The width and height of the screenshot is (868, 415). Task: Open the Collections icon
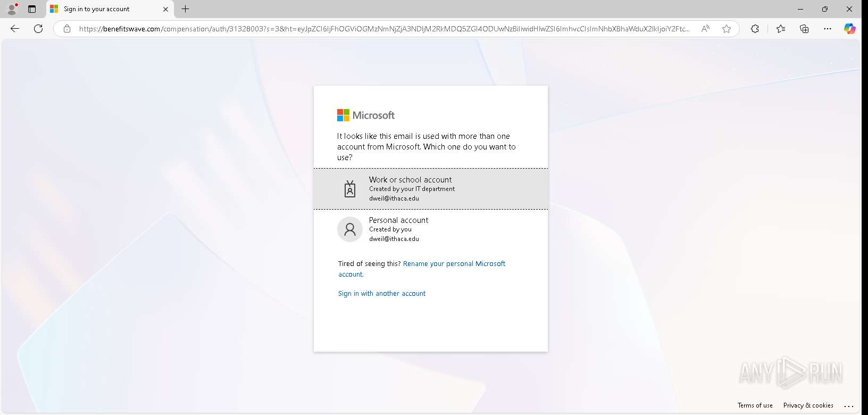coord(804,29)
